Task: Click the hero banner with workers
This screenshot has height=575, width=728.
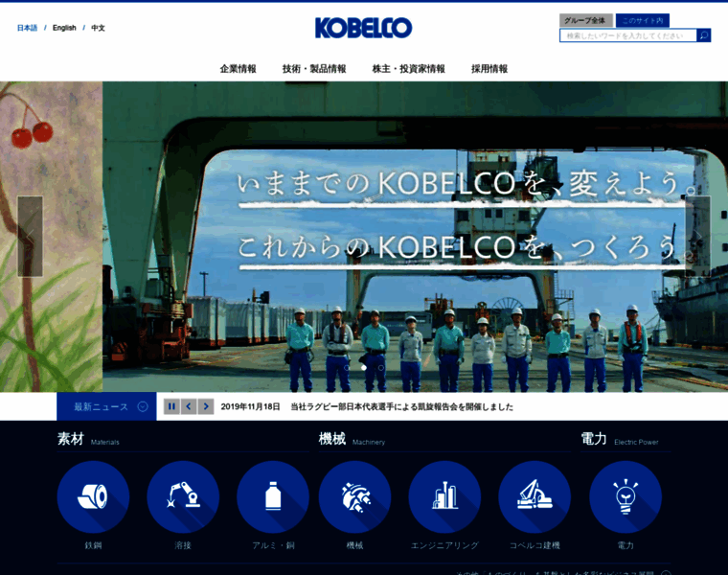Action: [x=415, y=237]
